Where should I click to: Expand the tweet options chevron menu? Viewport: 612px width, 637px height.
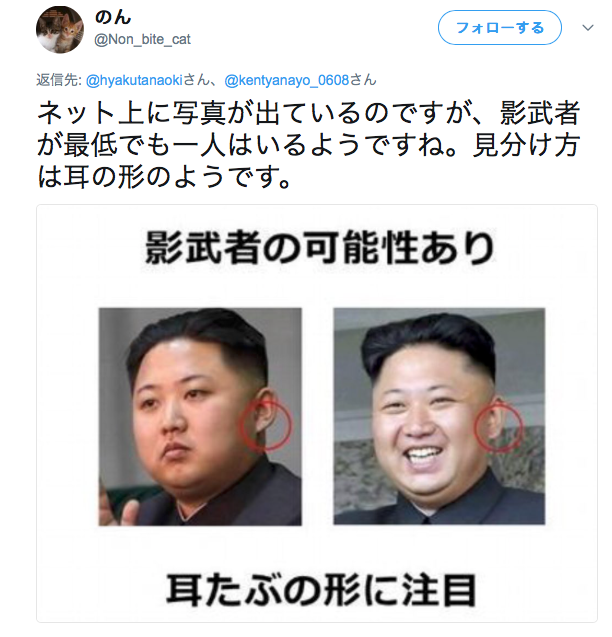(x=588, y=28)
